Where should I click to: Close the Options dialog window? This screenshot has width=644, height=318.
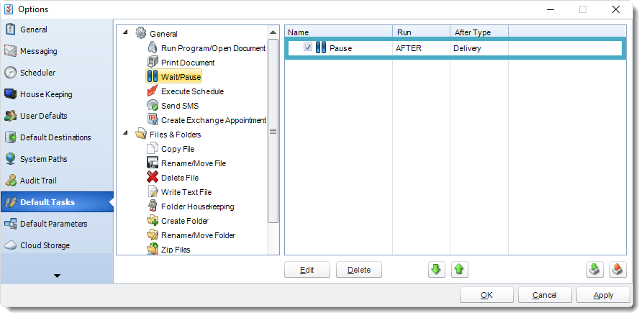tap(615, 9)
